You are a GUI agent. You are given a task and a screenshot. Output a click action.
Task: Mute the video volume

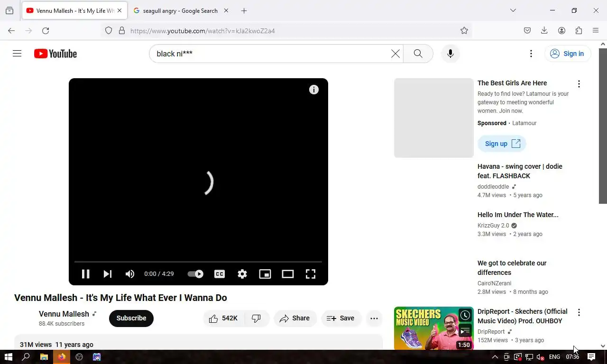tap(130, 274)
